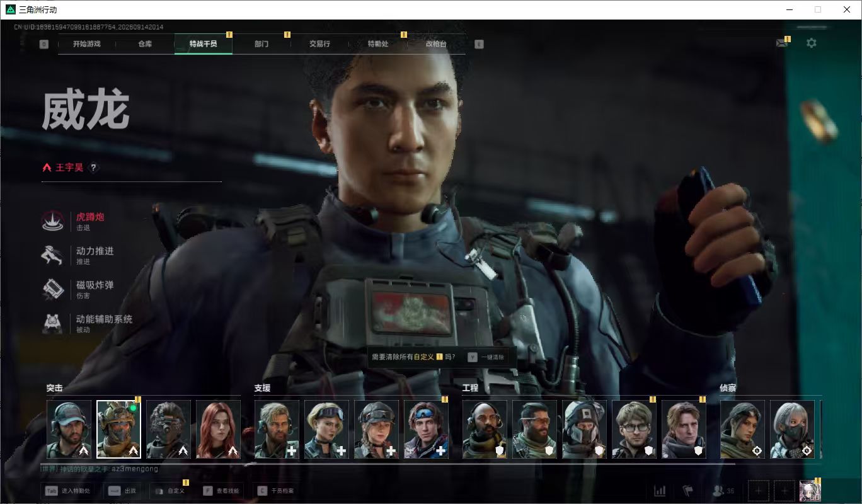The height and width of the screenshot is (504, 862).
Task: Click the 王宇昊 name text
Action: pyautogui.click(x=69, y=168)
